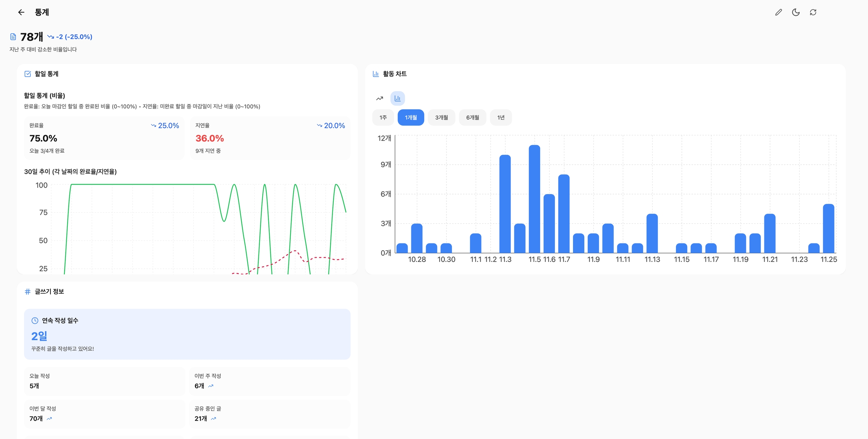Switch to line chart view icon
The height and width of the screenshot is (439, 868).
(x=379, y=98)
